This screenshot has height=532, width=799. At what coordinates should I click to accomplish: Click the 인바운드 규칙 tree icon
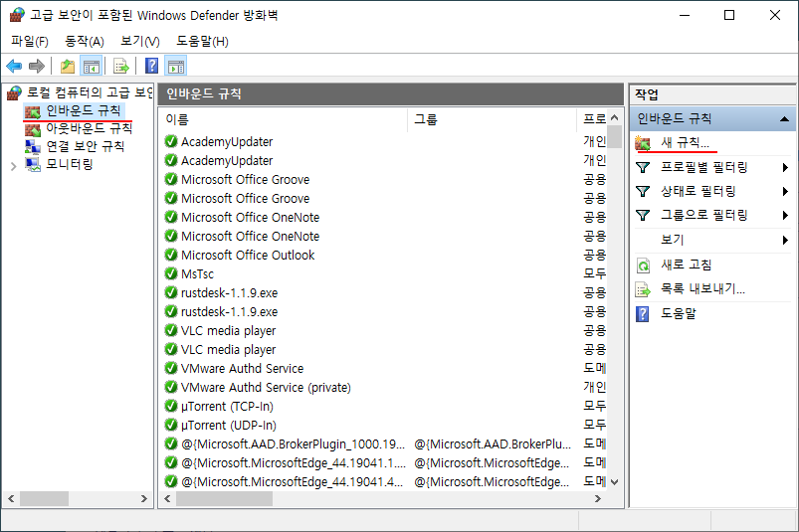tap(33, 111)
